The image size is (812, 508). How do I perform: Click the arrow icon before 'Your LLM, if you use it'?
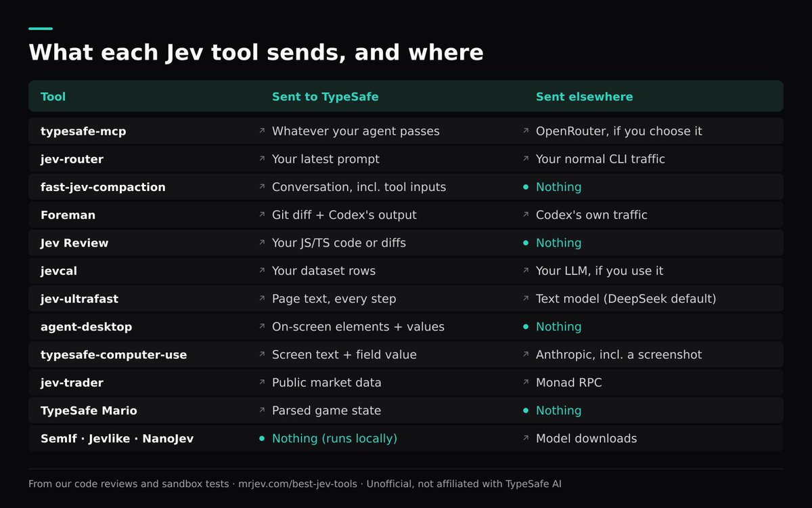526,270
